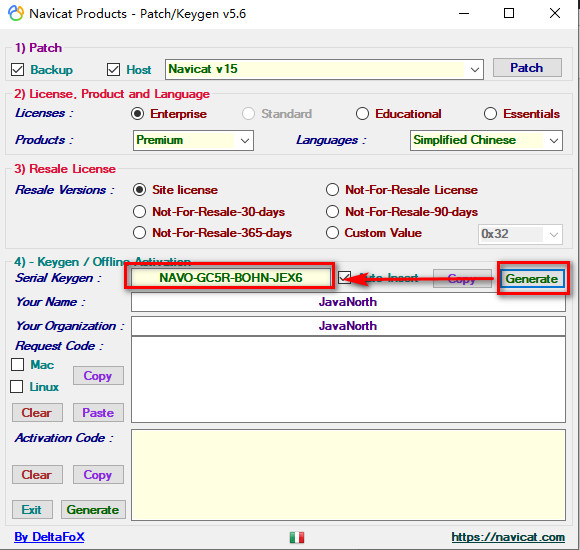The width and height of the screenshot is (580, 550).
Task: Clear the Request Code
Action: click(x=37, y=412)
